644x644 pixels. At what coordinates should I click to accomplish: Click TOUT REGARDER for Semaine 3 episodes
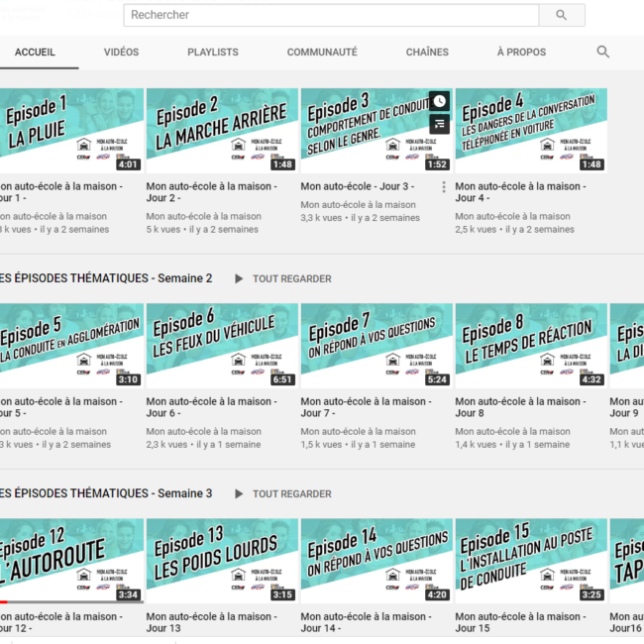pos(291,493)
